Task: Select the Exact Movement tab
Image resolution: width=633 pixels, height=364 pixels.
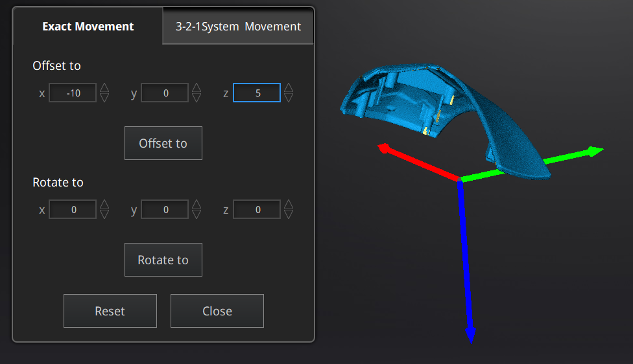Action: [88, 27]
